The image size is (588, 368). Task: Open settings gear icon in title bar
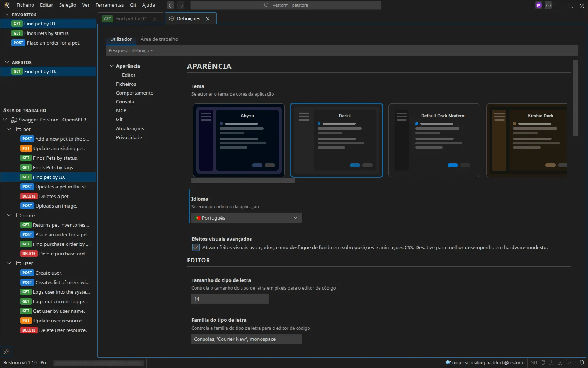pos(548,5)
